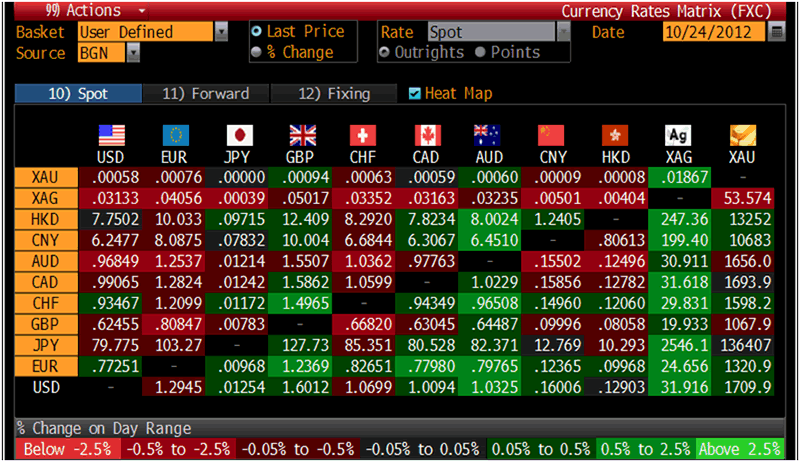
Task: Open the Rate Spot dropdown
Action: (x=563, y=32)
